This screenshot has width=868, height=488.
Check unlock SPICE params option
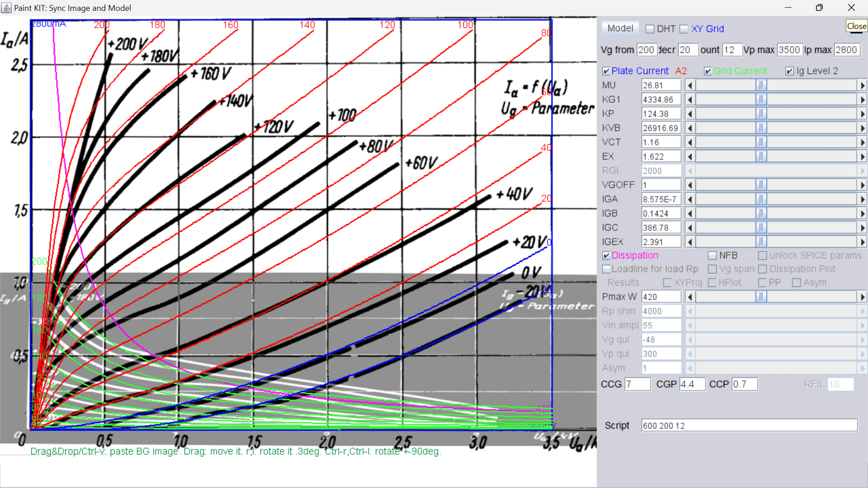pyautogui.click(x=763, y=256)
